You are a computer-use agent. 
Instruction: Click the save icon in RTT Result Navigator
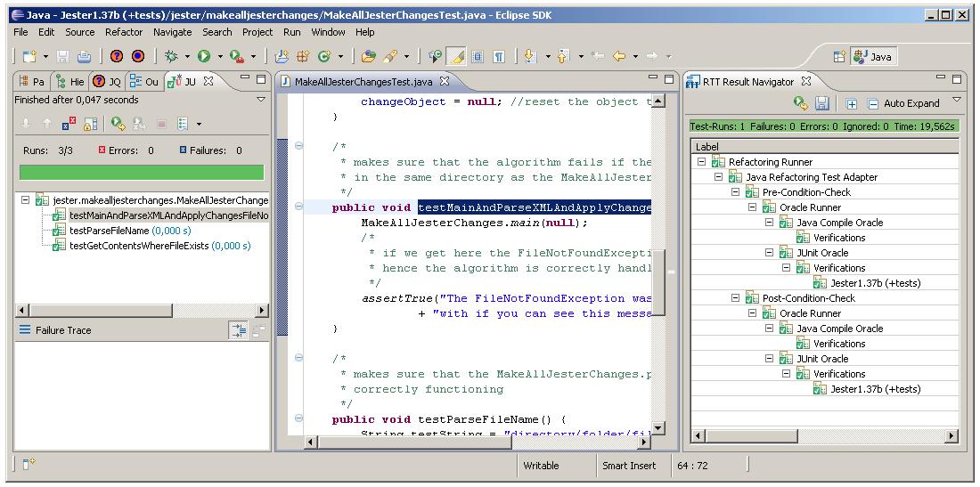click(x=822, y=103)
